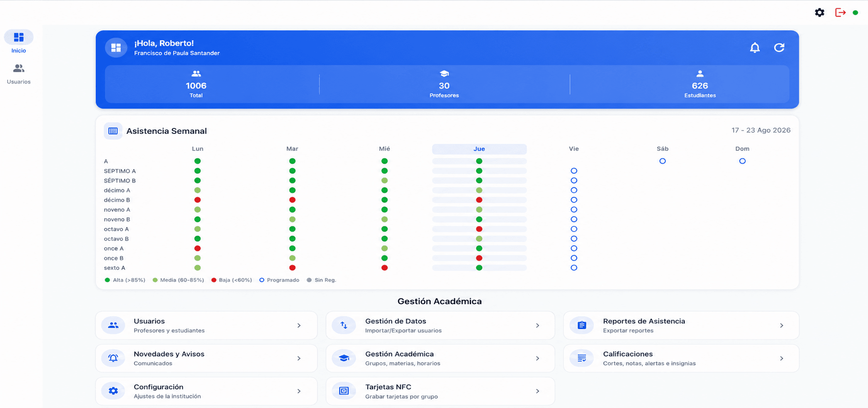Expand the Usuarios card chevron
The height and width of the screenshot is (408, 868).
299,325
